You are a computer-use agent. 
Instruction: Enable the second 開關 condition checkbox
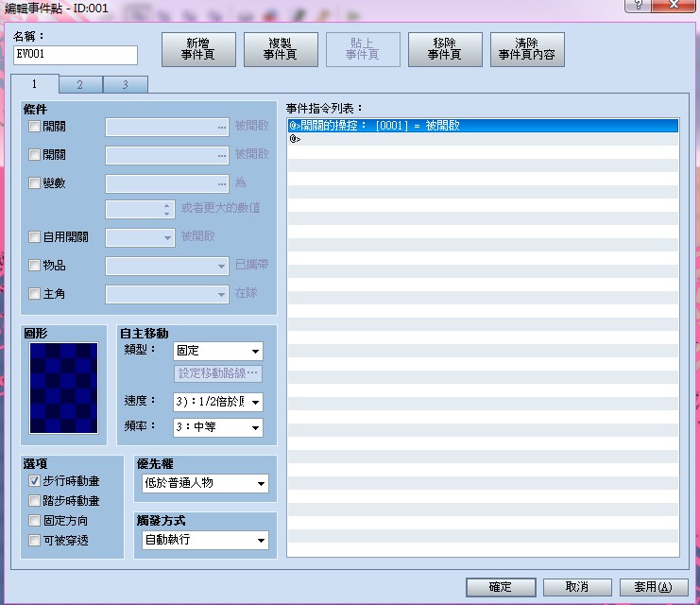click(34, 155)
